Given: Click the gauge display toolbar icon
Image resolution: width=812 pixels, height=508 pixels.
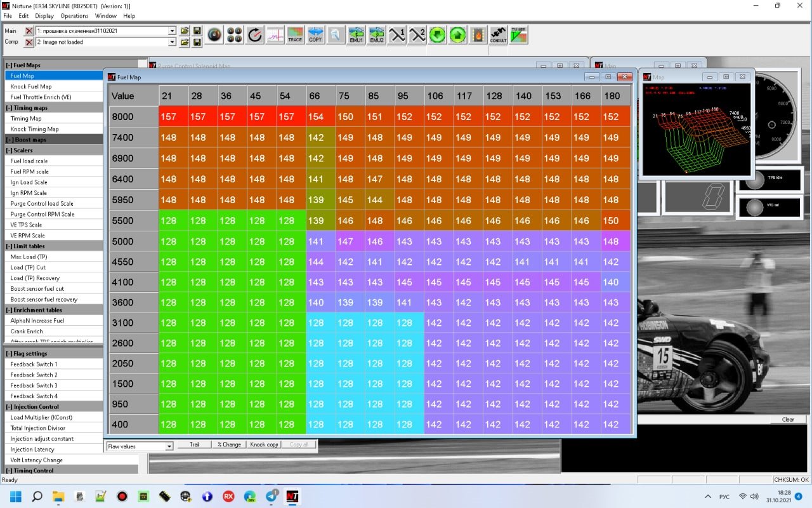Looking at the screenshot, I should [214, 34].
